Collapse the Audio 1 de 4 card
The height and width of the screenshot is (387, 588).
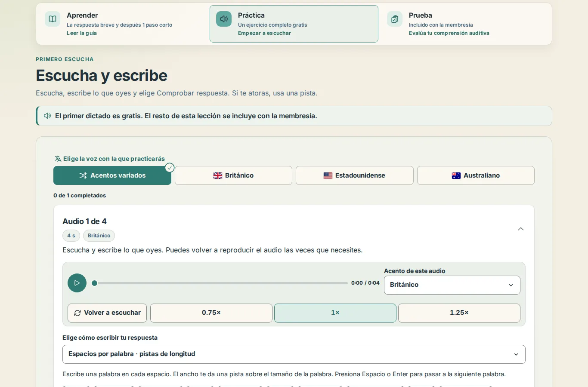click(521, 229)
